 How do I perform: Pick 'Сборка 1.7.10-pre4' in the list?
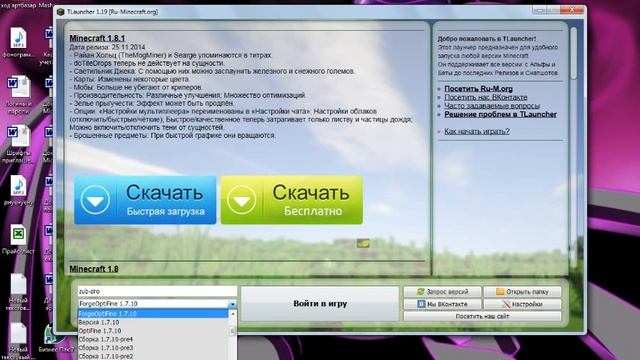(x=153, y=339)
